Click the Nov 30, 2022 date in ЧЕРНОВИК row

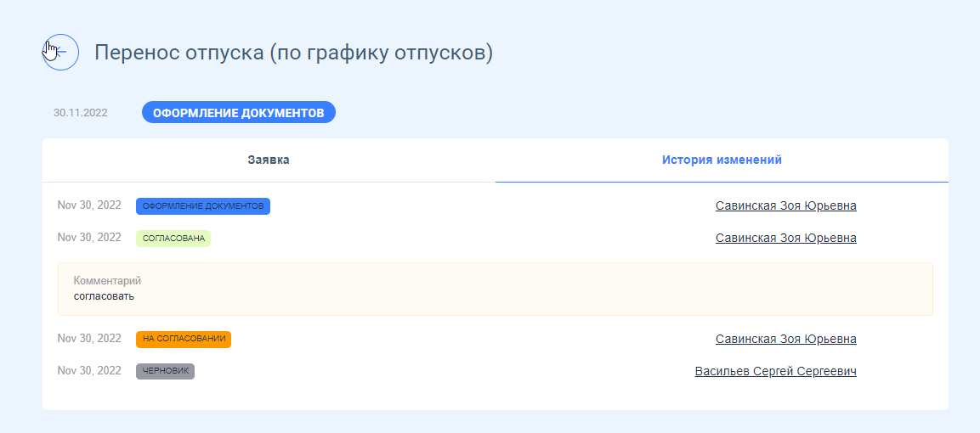[x=89, y=371]
